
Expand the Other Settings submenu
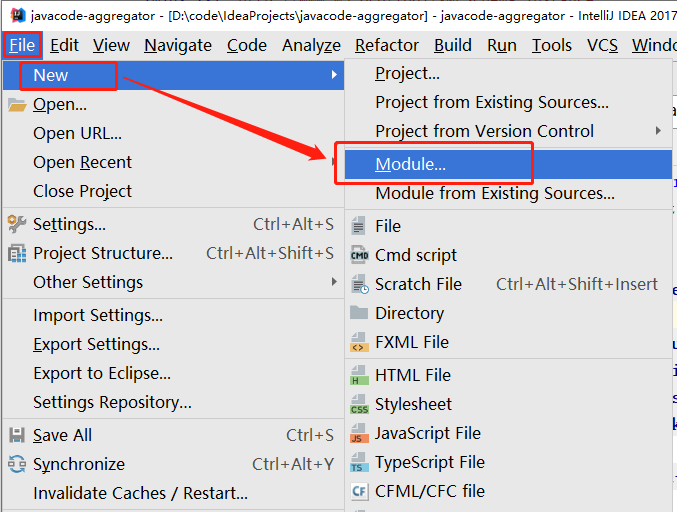coord(88,282)
